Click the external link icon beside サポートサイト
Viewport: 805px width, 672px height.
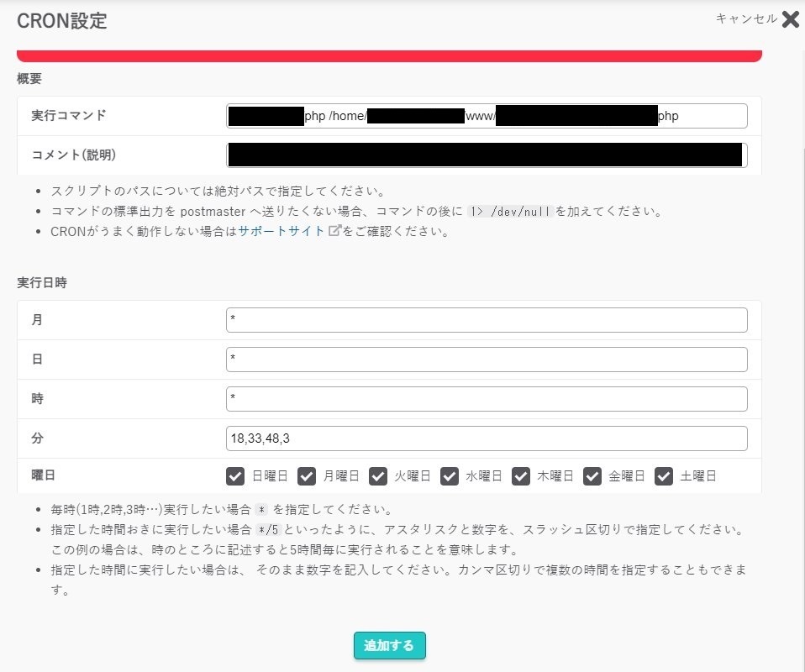click(x=334, y=230)
